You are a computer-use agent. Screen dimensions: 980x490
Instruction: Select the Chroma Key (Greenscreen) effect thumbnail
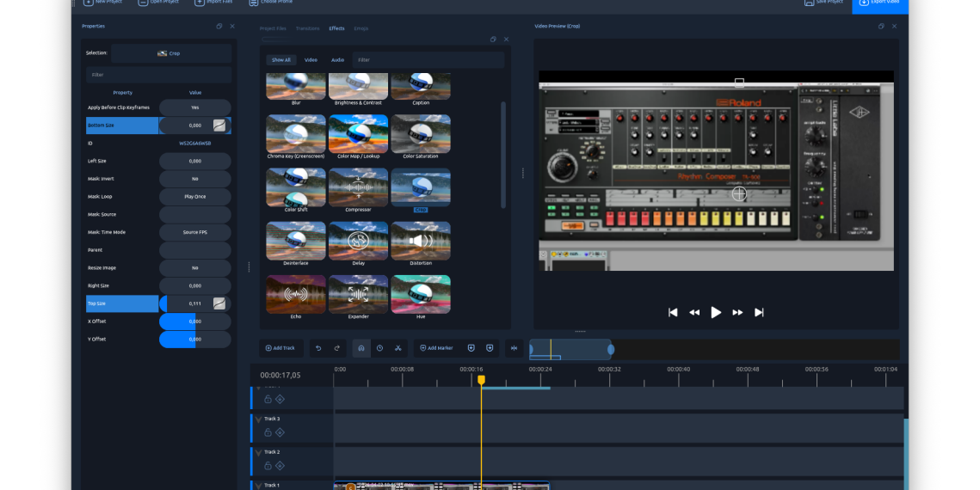tap(296, 134)
